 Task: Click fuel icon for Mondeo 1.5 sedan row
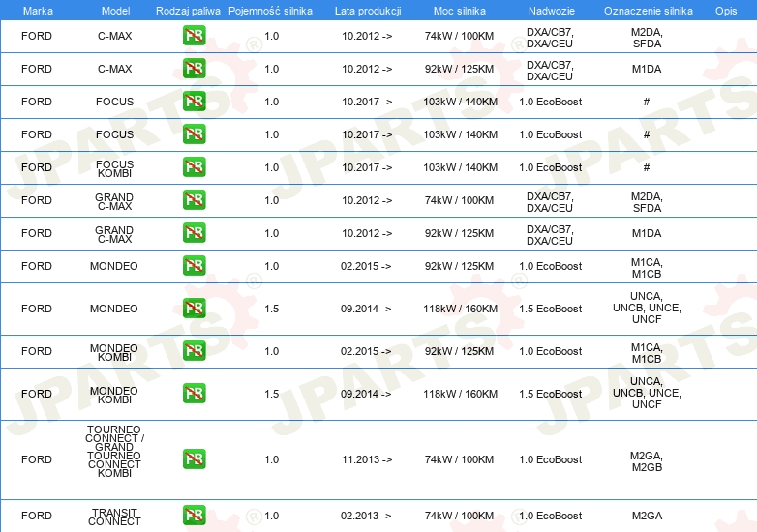195,309
